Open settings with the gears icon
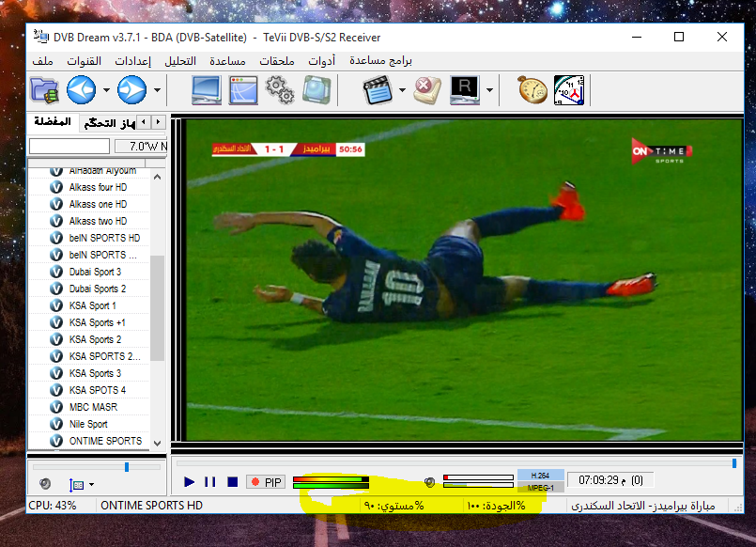 pos(279,90)
